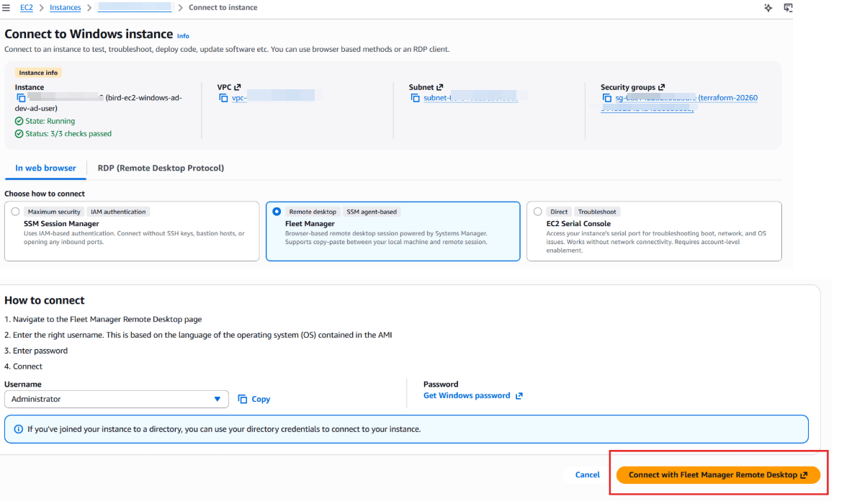Click the subnet- ID link
Image resolution: width=857 pixels, height=504 pixels.
point(470,98)
